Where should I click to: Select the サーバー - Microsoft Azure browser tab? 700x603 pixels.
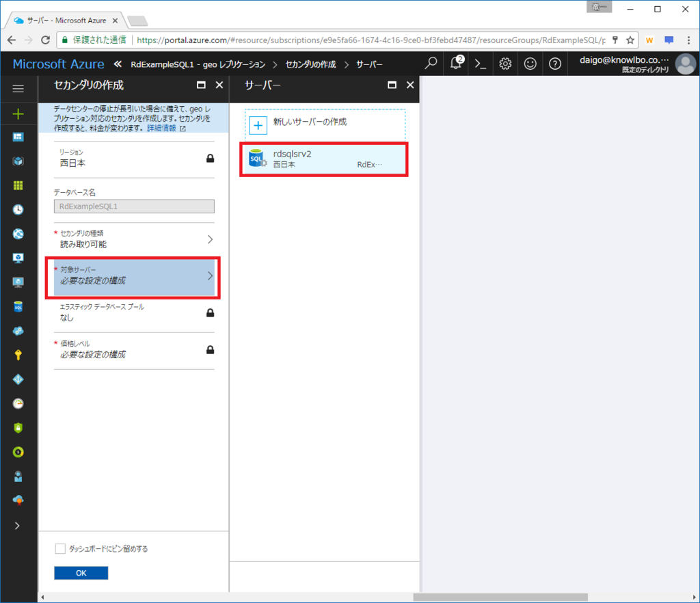coord(66,21)
